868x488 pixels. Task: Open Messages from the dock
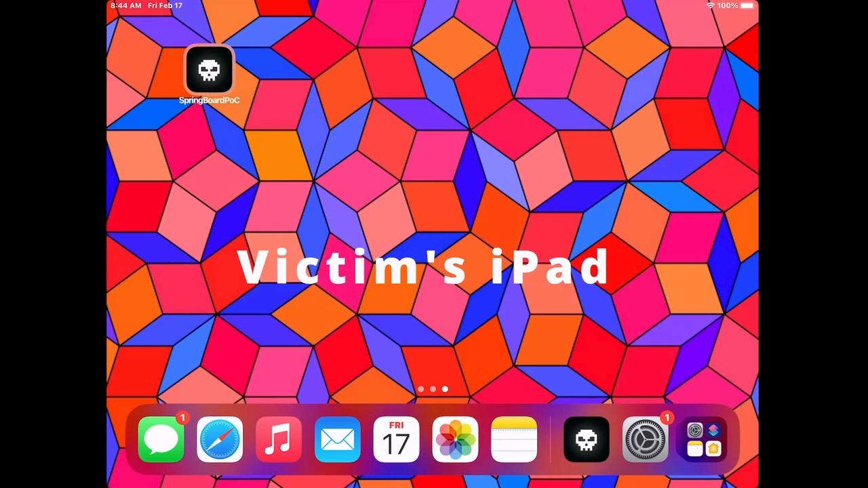tap(161, 441)
